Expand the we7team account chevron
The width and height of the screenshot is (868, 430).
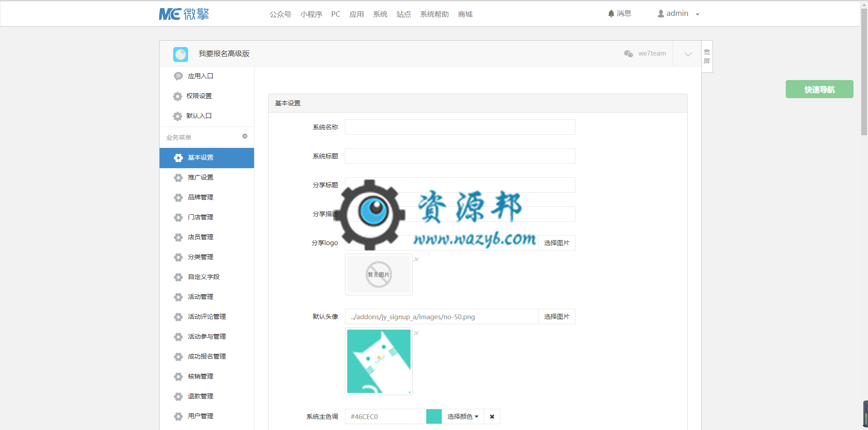688,54
